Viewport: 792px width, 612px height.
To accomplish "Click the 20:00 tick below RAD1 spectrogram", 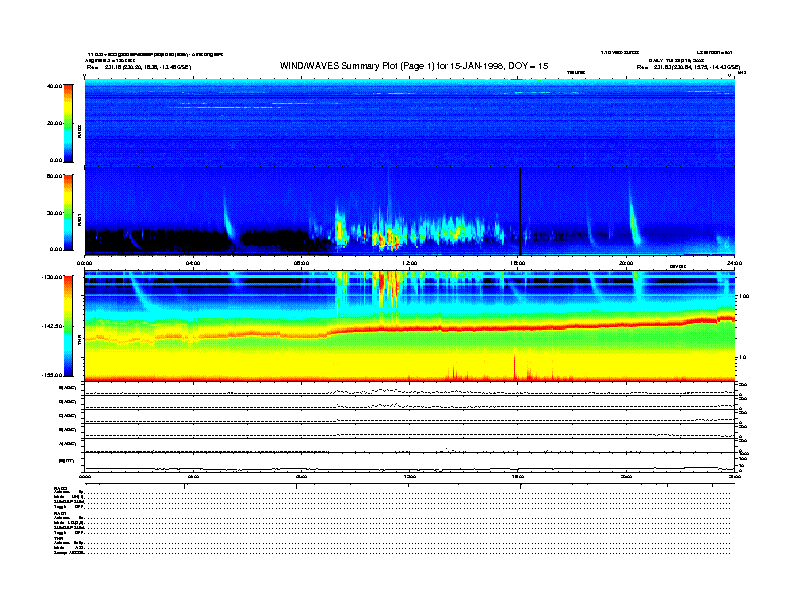I will click(x=626, y=263).
